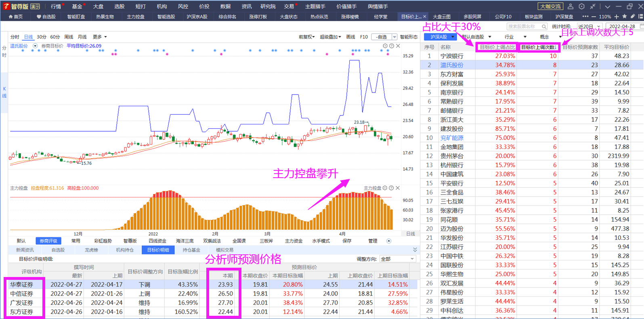Click the collapse template bar up-arrow icon

(389, 241)
